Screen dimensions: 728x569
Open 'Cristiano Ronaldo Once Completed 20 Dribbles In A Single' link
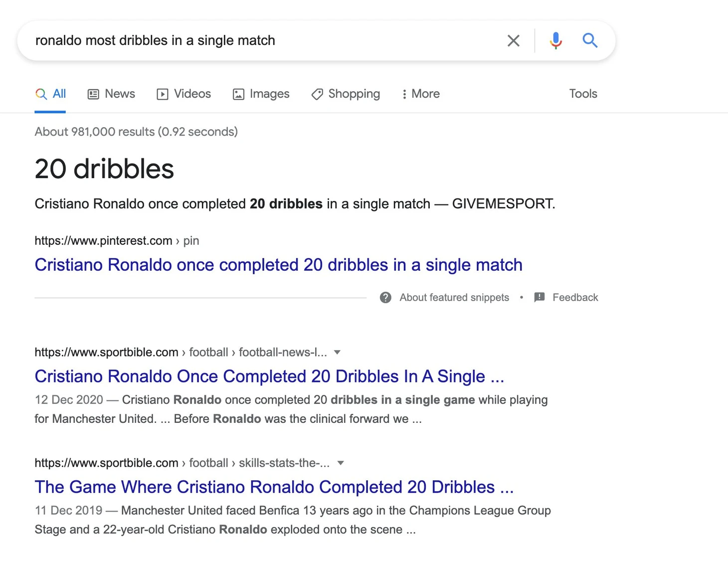(269, 376)
